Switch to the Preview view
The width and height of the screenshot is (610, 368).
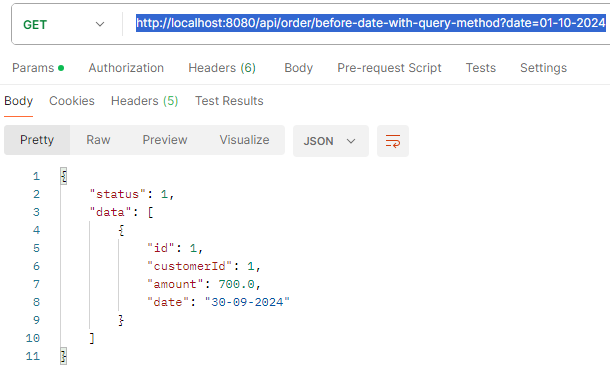(165, 140)
